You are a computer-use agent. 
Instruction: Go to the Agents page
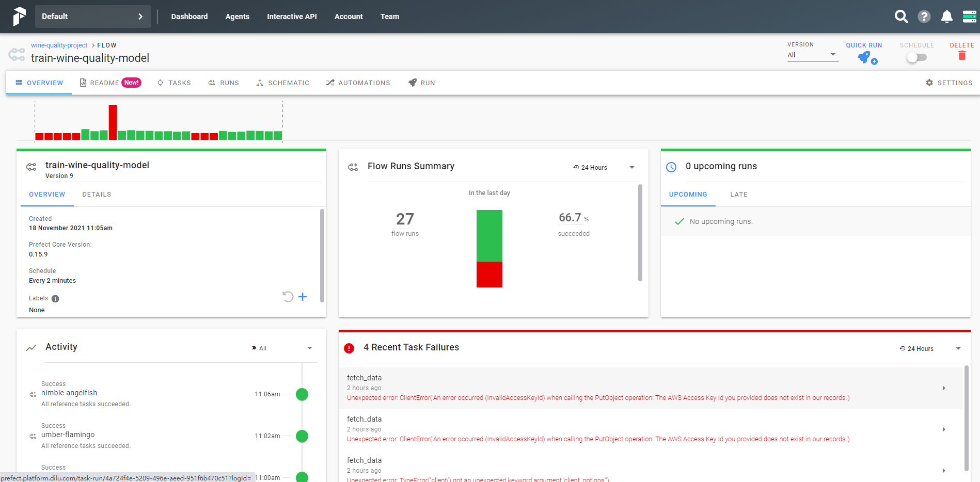(x=238, y=17)
